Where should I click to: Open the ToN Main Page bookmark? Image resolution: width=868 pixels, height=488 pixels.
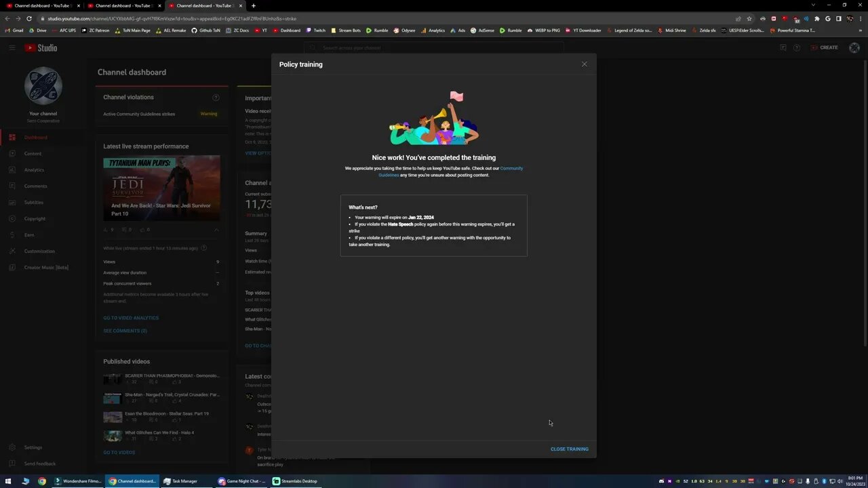pos(133,30)
